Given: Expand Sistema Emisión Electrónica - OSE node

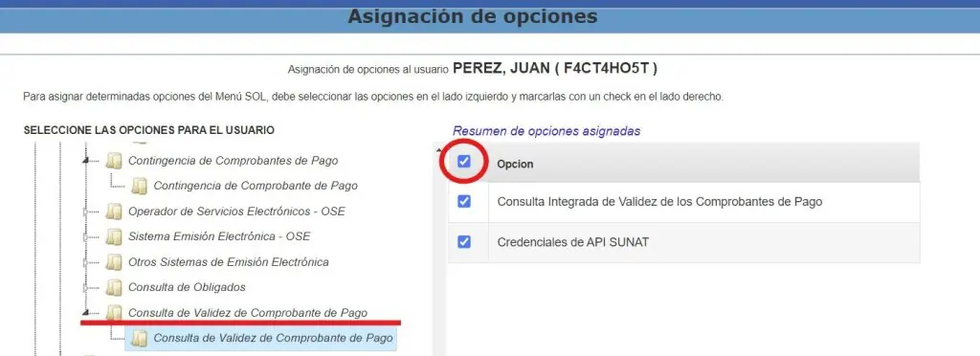Looking at the screenshot, I should pyautogui.click(x=86, y=237).
